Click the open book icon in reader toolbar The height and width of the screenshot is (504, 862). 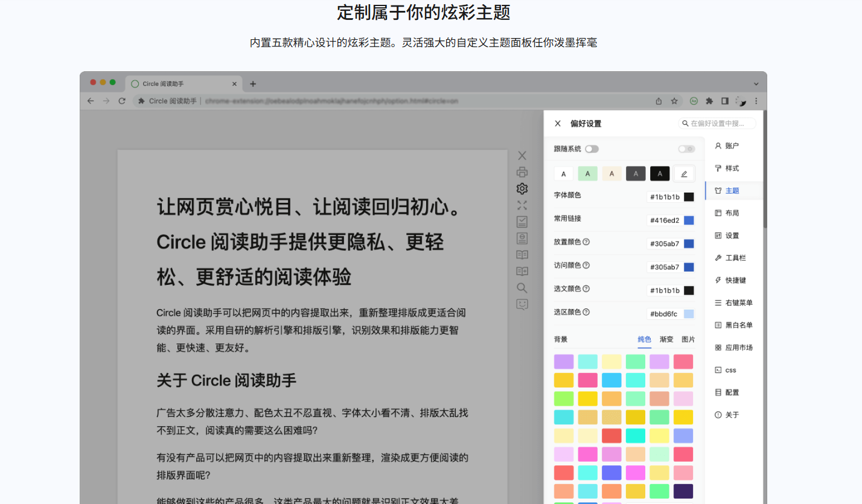coord(522,255)
